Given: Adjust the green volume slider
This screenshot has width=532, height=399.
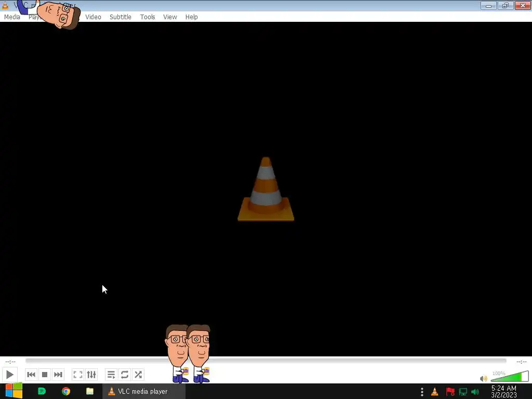Looking at the screenshot, I should [x=510, y=376].
